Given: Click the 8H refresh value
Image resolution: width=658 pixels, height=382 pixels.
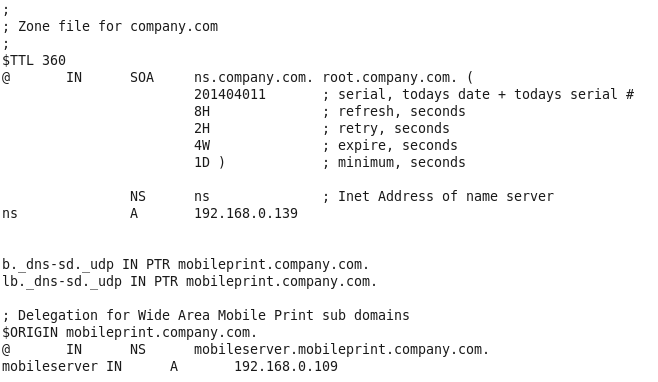Looking at the screenshot, I should coord(202,112).
